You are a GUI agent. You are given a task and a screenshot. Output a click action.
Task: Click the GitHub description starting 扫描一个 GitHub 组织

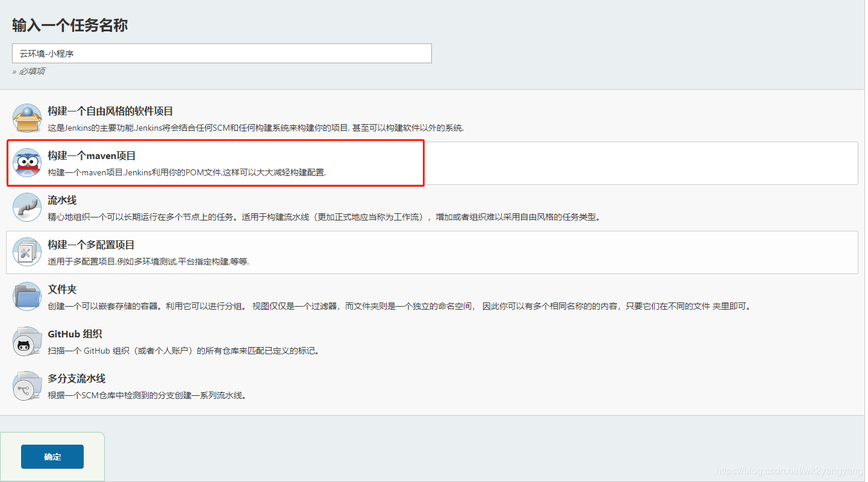[184, 351]
